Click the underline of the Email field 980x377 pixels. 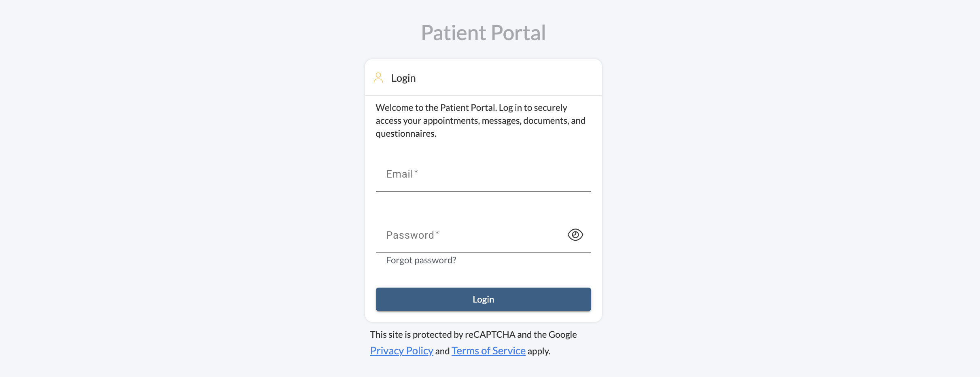tap(483, 191)
